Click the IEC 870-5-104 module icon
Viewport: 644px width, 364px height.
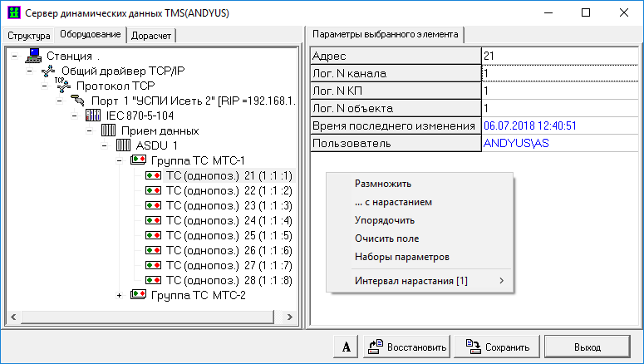[93, 116]
